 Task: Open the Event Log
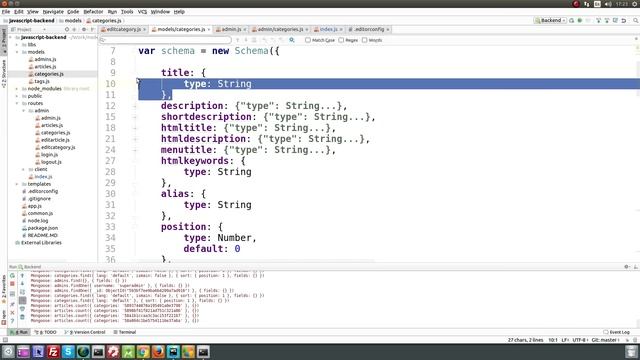pyautogui.click(x=616, y=332)
